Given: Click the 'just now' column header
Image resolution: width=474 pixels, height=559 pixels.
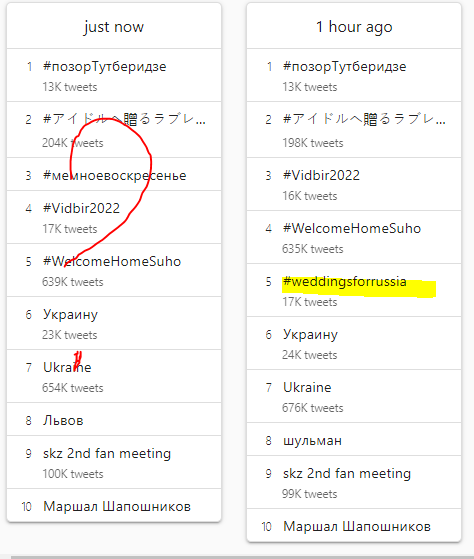Looking at the screenshot, I should pyautogui.click(x=114, y=27).
